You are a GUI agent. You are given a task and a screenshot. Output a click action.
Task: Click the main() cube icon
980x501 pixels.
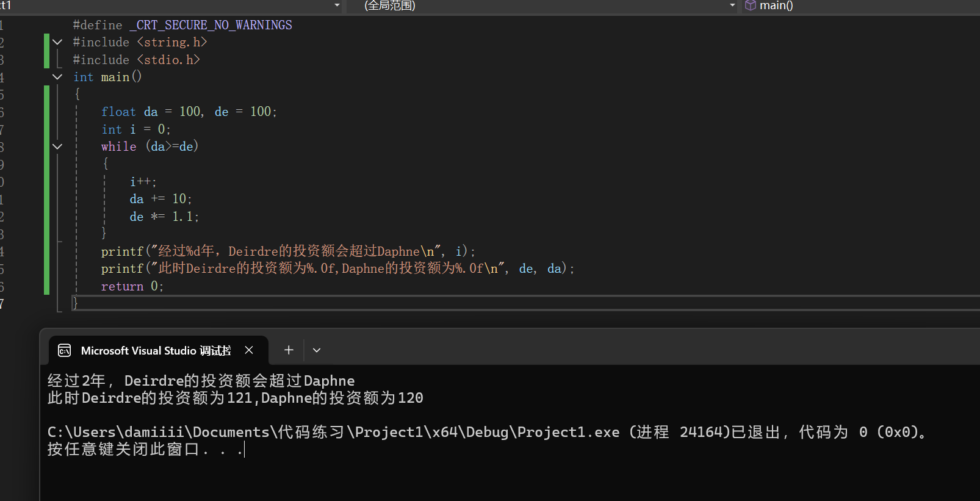coord(751,5)
